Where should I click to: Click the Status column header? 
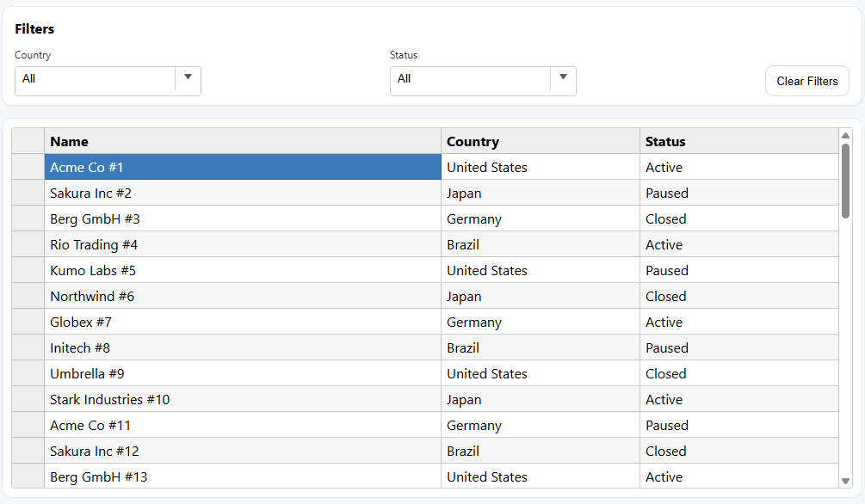pos(738,142)
